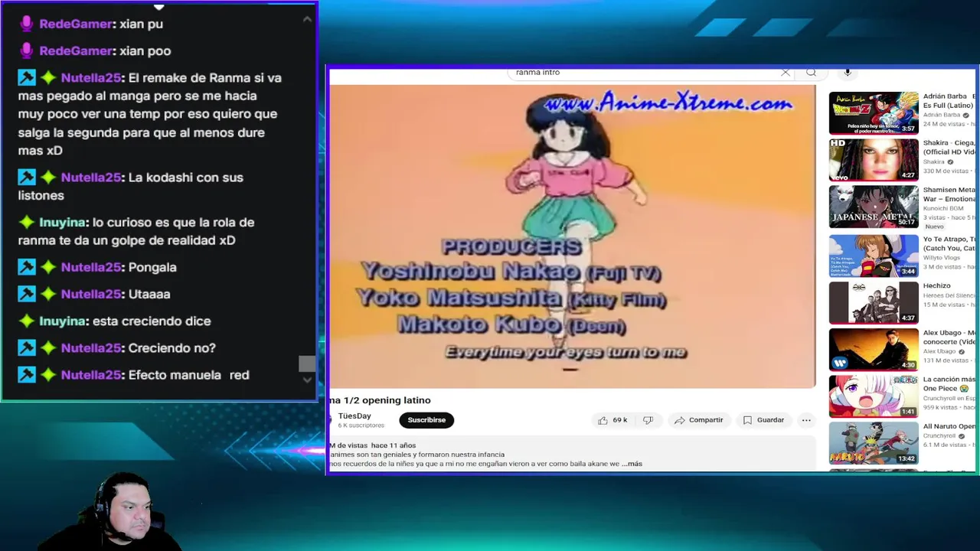The height and width of the screenshot is (551, 980).
Task: Open the "Yo Te Atrapo" video title link
Action: point(949,243)
